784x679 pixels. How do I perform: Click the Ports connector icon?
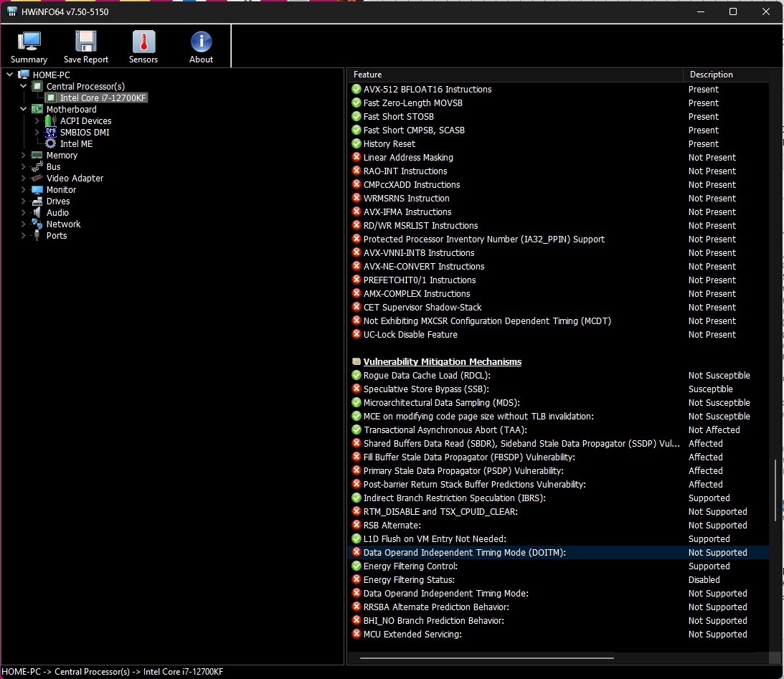tap(37, 236)
